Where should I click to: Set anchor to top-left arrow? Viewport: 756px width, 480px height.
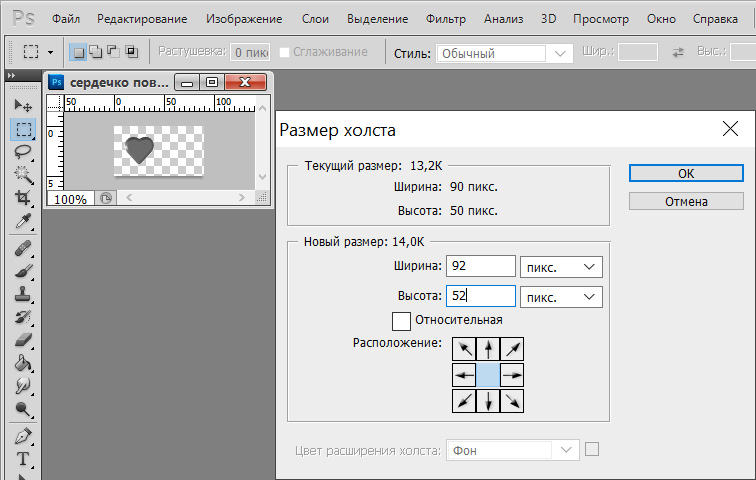point(464,349)
